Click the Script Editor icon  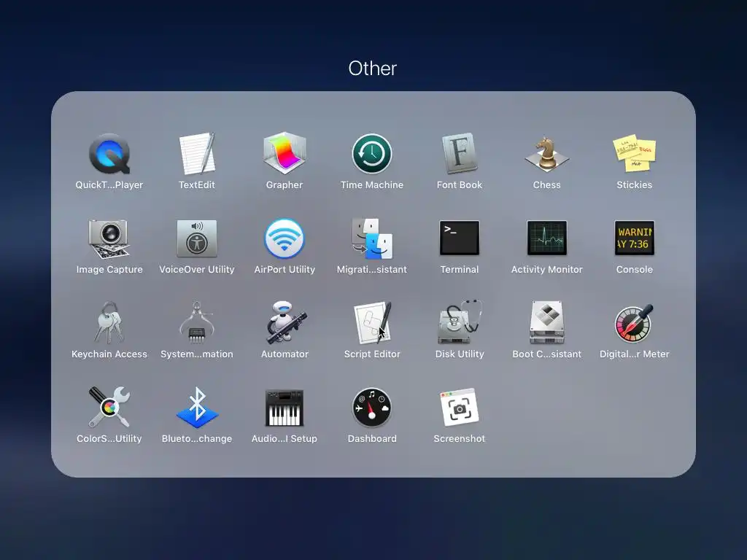point(373,322)
